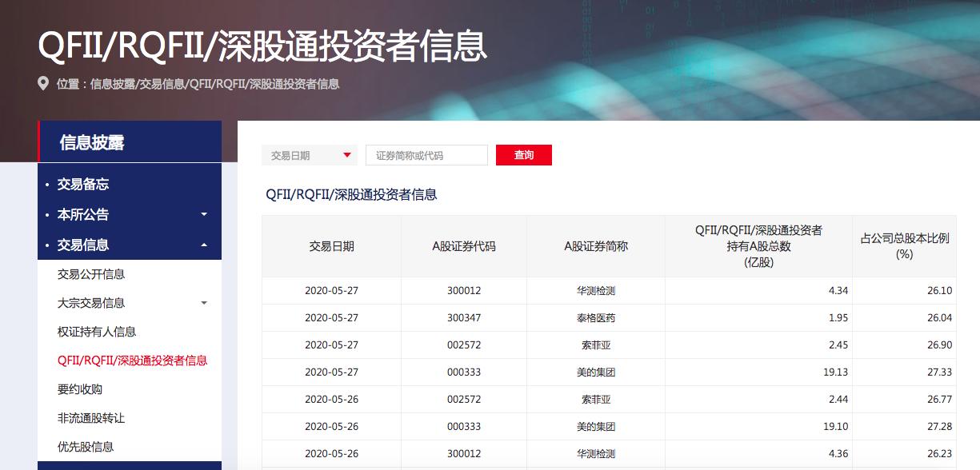Open 交易备忘 in the sidebar
Viewport: 980px width, 470px height.
[83, 184]
